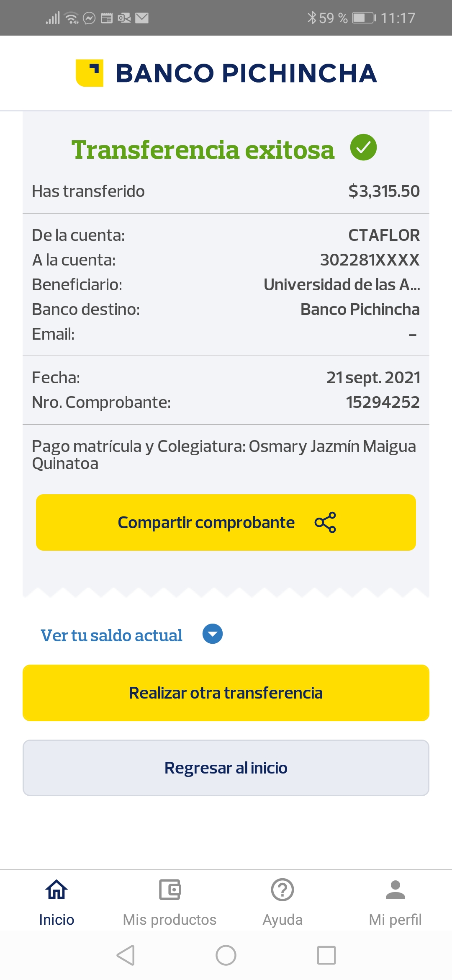Click Realizar otra transferencia button
452x980 pixels.
click(x=226, y=693)
